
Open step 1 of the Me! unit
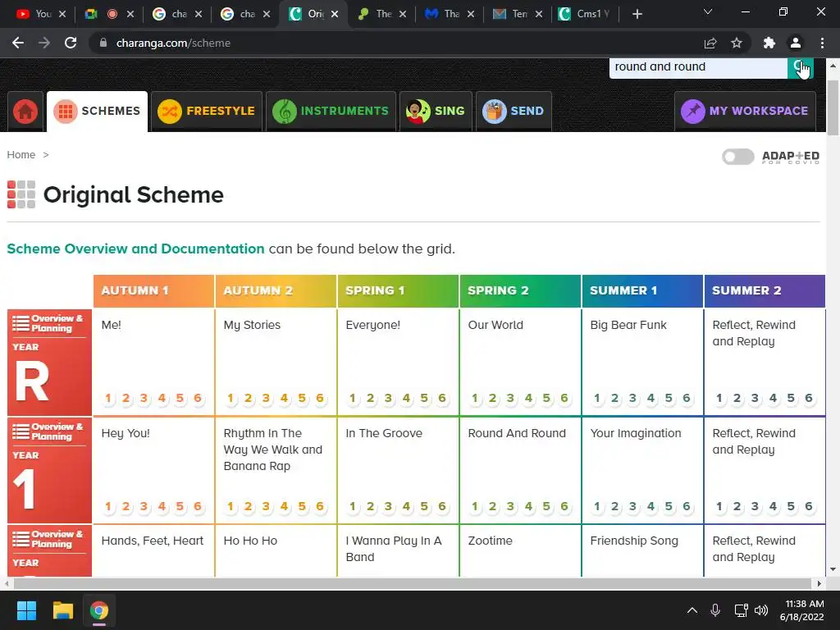click(x=108, y=399)
